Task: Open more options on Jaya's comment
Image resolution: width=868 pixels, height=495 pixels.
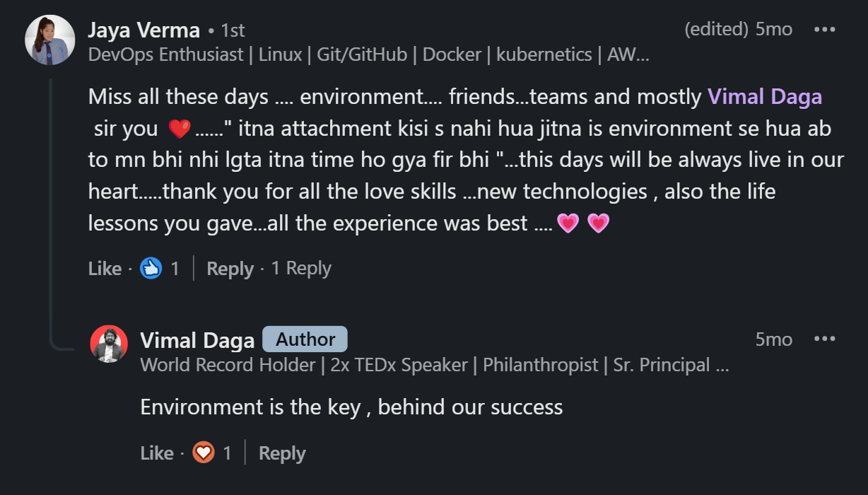Action: pyautogui.click(x=824, y=30)
